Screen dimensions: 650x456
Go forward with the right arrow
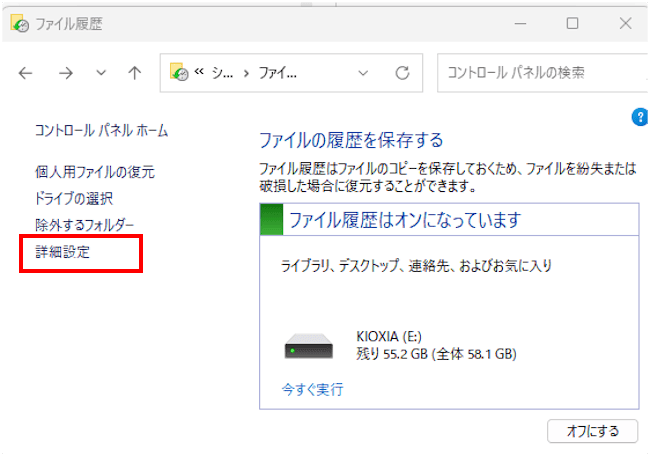[x=65, y=73]
